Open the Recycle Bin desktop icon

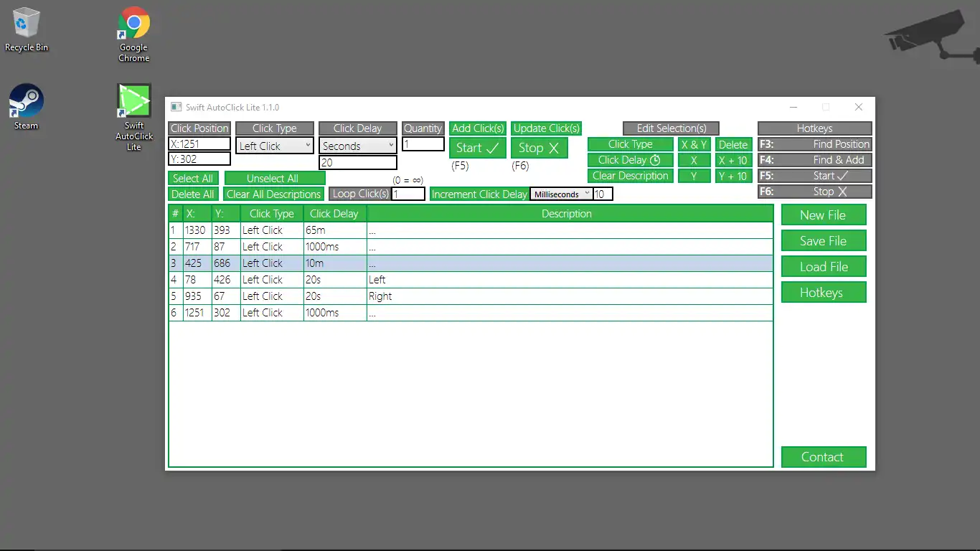click(26, 30)
